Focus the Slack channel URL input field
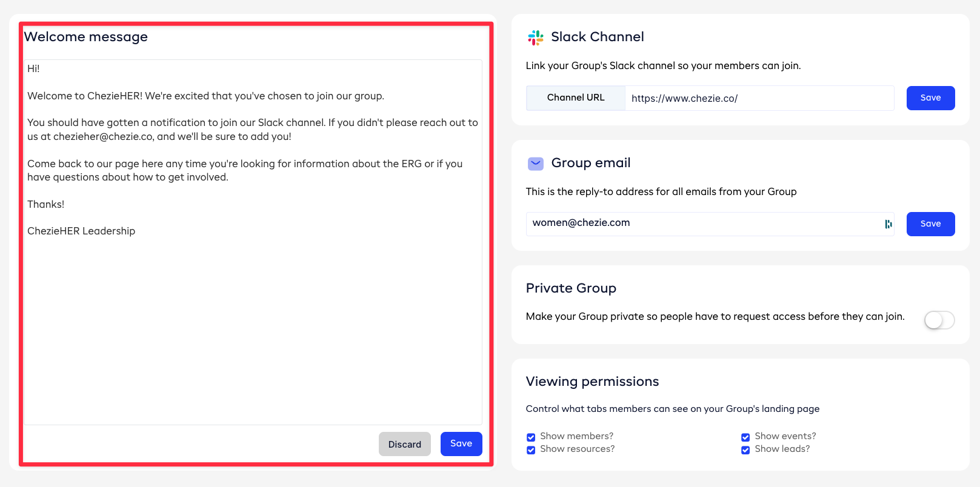Image resolution: width=980 pixels, height=487 pixels. (758, 98)
